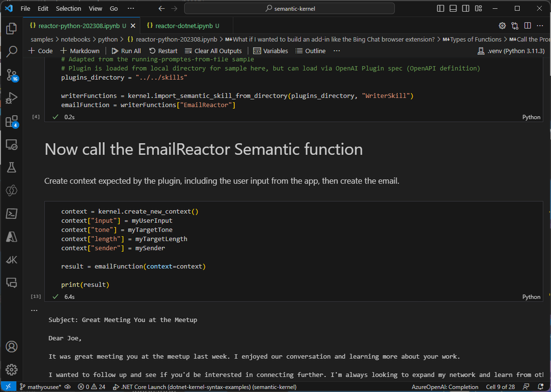Click the 'Now call the EmailReactor Semantic function' heading
The height and width of the screenshot is (392, 551).
204,149
